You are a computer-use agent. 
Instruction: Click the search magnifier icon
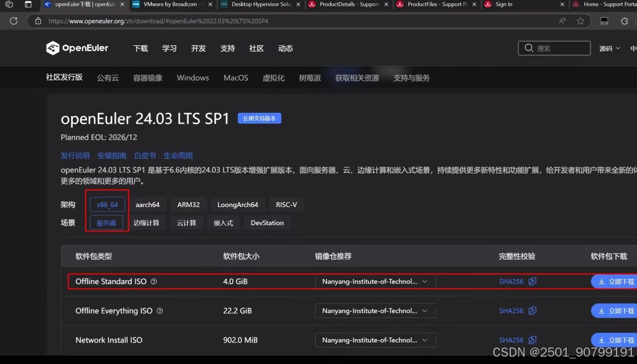pyautogui.click(x=529, y=48)
